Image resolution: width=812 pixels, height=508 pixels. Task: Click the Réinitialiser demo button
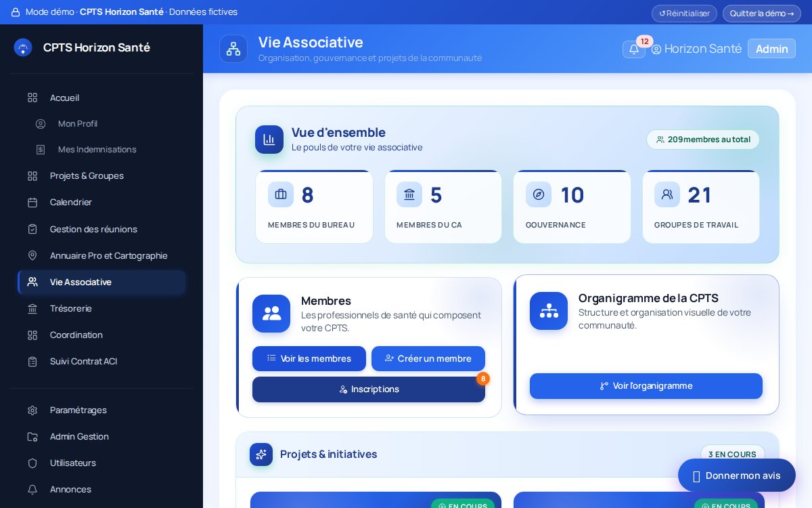coord(684,14)
